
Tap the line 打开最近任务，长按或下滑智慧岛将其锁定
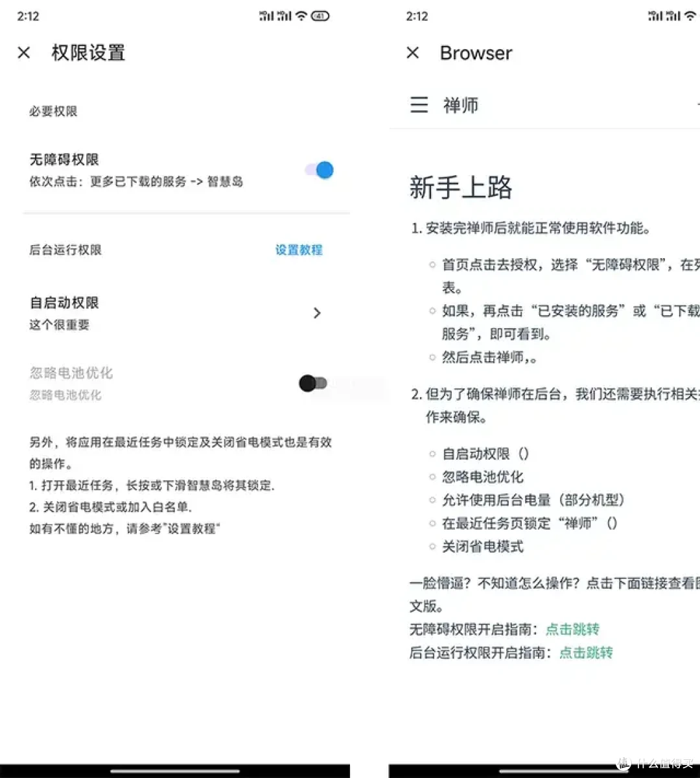[152, 485]
